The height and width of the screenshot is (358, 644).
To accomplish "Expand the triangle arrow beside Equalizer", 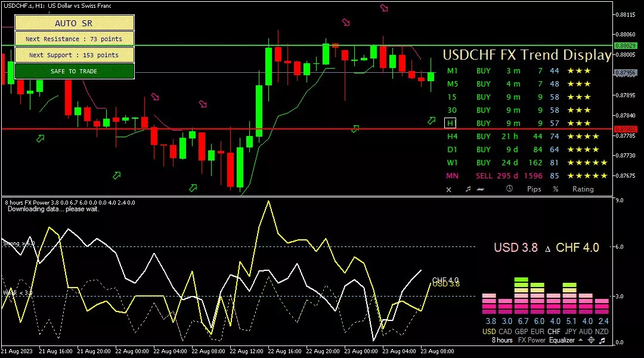I will [580, 340].
